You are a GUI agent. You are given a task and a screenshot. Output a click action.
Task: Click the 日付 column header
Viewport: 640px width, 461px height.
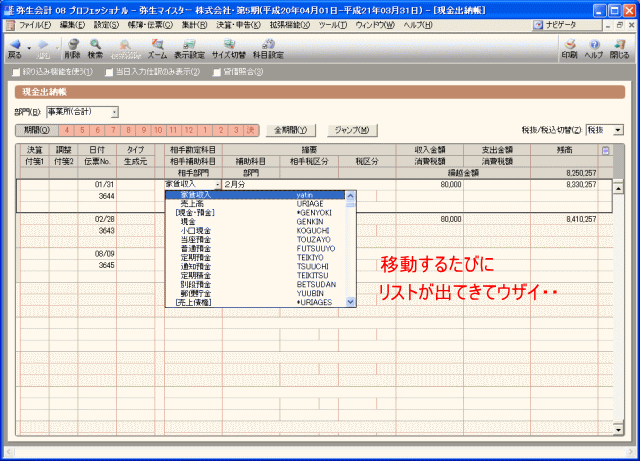[x=97, y=150]
